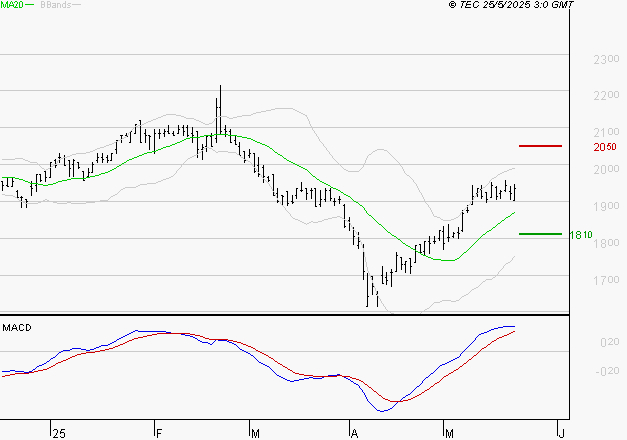Click the 1800 price axis label

pos(606,243)
